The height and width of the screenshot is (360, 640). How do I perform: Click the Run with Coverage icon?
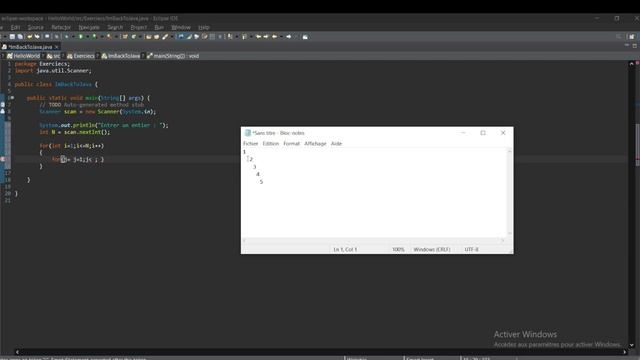tap(94, 37)
